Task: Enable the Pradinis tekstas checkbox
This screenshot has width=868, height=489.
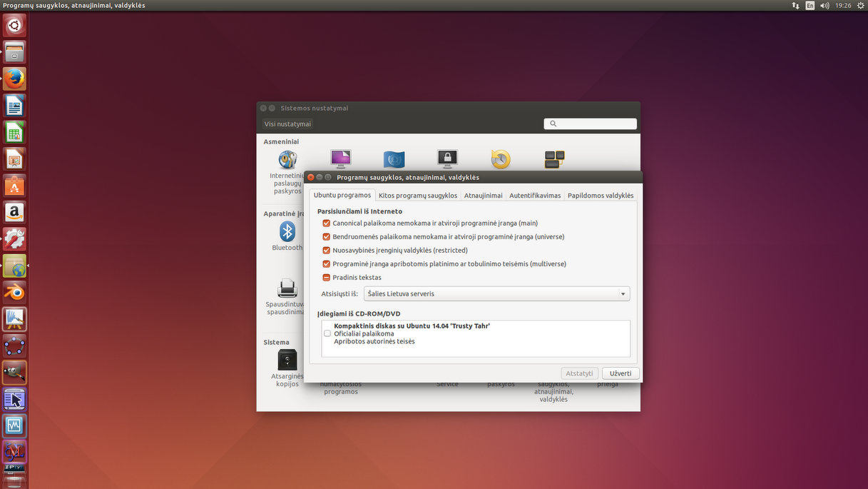Action: tap(327, 278)
